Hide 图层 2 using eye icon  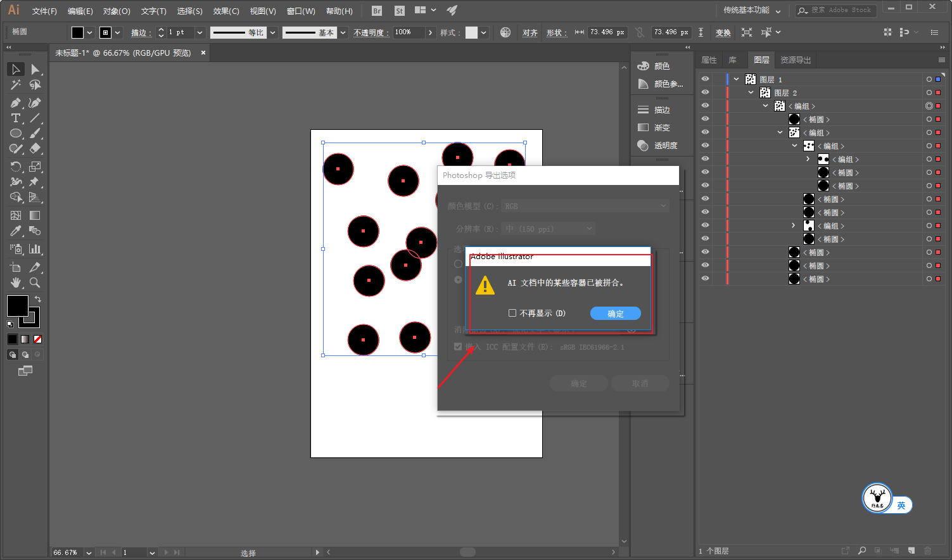click(x=705, y=92)
